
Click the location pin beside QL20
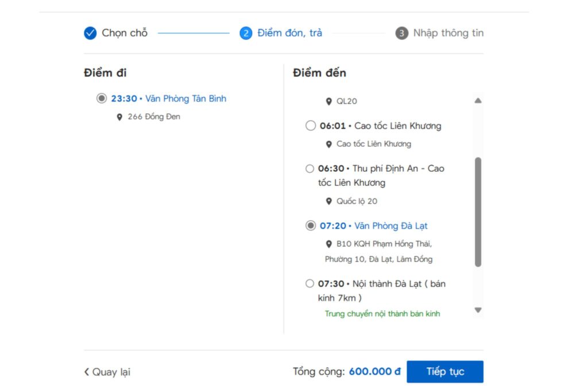329,101
